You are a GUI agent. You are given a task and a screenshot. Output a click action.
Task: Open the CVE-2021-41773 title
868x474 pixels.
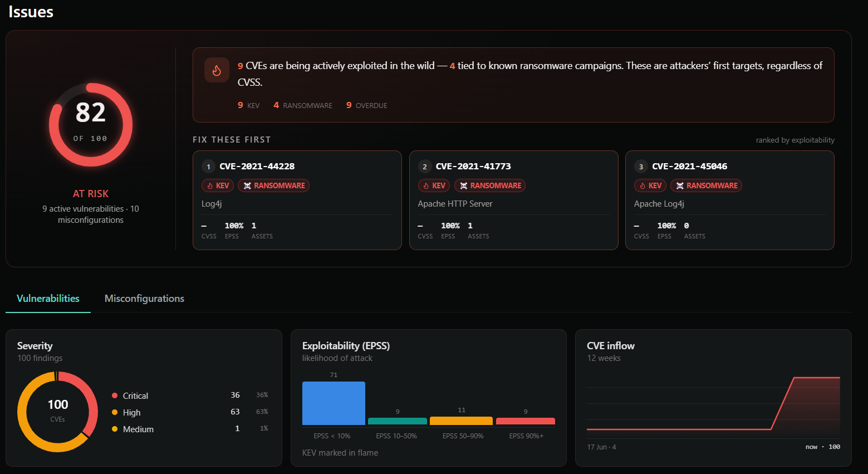(x=473, y=167)
